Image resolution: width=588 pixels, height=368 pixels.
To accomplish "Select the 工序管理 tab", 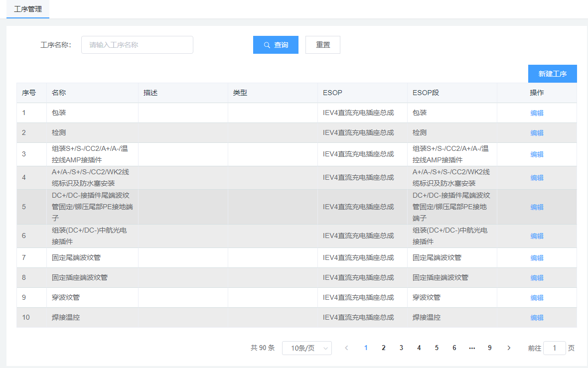I will (28, 9).
